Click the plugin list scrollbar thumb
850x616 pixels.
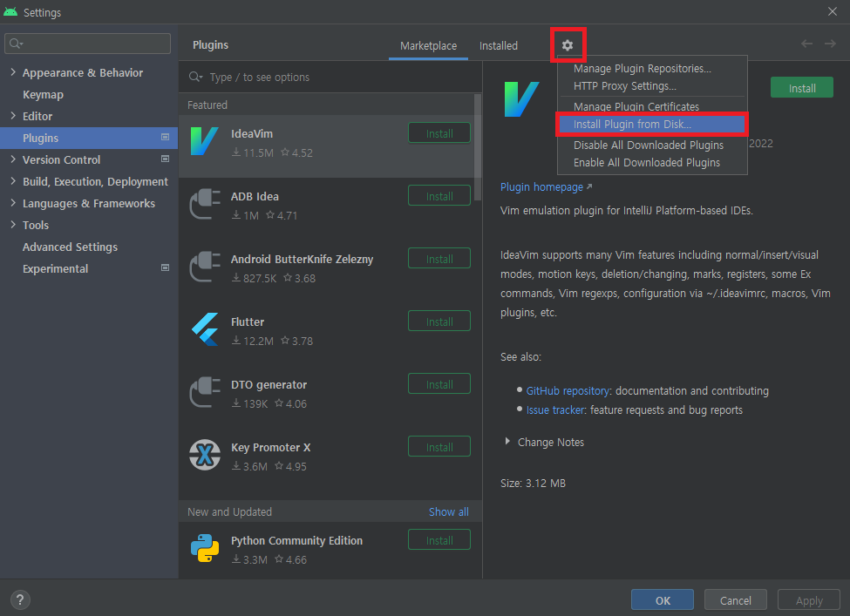pos(477,147)
